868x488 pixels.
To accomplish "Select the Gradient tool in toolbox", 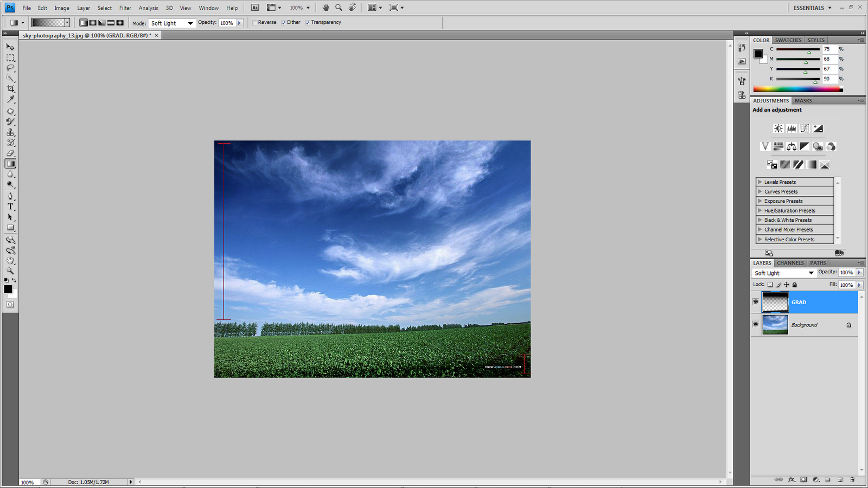I will coord(10,164).
